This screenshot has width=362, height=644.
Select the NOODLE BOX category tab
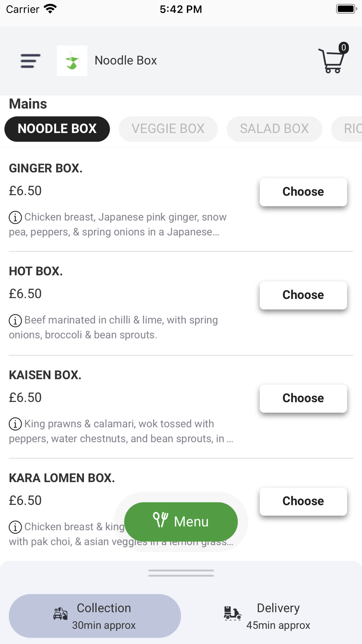pyautogui.click(x=57, y=129)
